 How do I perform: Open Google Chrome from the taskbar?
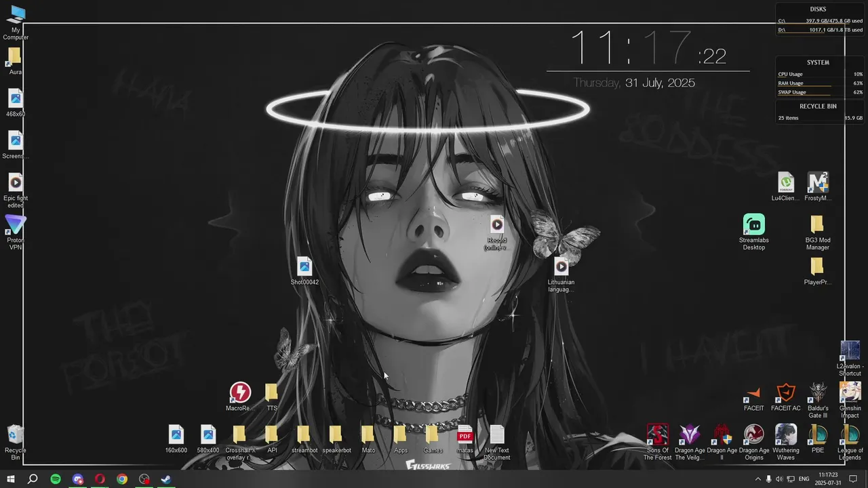click(122, 479)
